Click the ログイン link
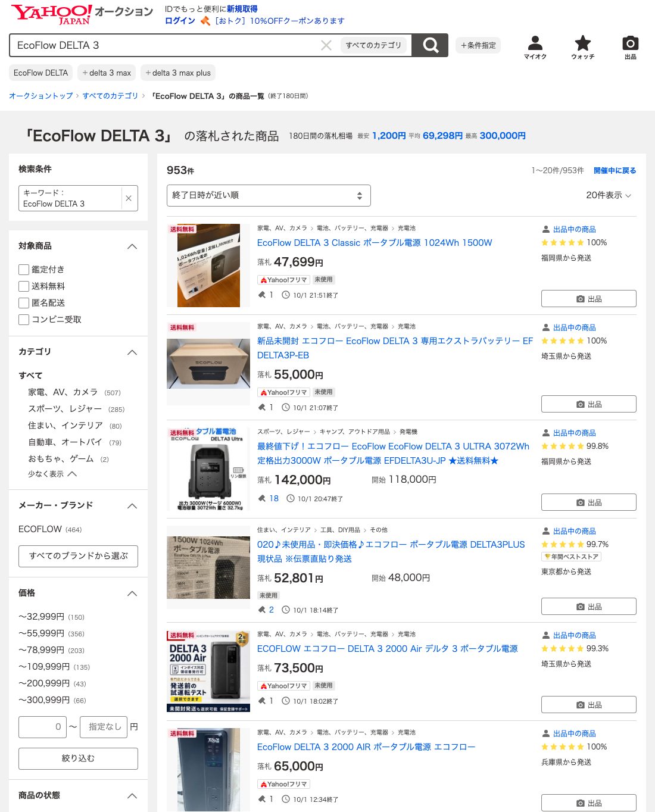655x812 pixels. coord(180,21)
